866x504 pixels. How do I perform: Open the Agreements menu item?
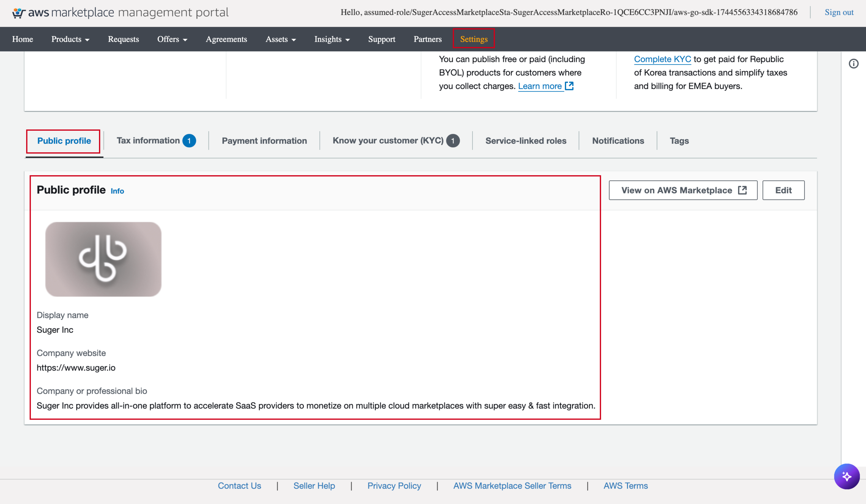[226, 39]
